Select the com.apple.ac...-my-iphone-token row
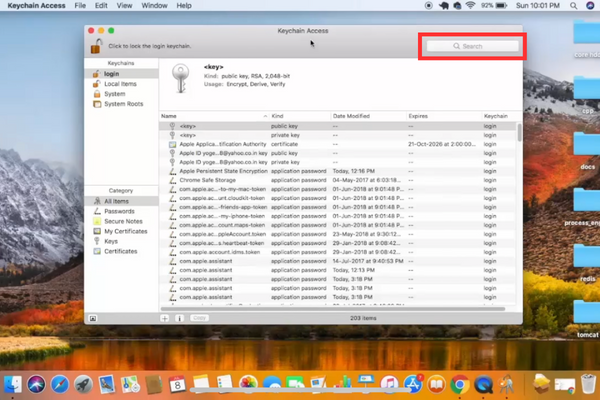This screenshot has width=600, height=400. 338,216
